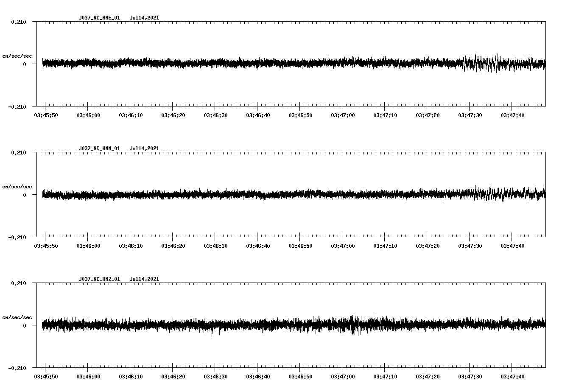The image size is (576, 392).
Task: Click the -0.210 lower limit on the HNE axis
Action: click(17, 106)
